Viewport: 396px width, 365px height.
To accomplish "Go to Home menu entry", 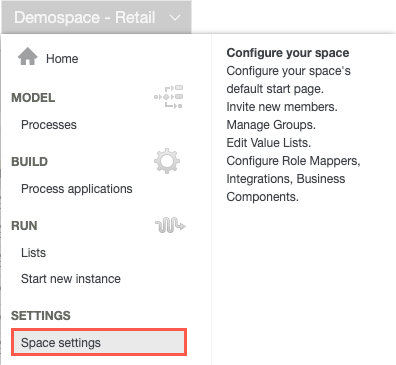I will [x=62, y=59].
